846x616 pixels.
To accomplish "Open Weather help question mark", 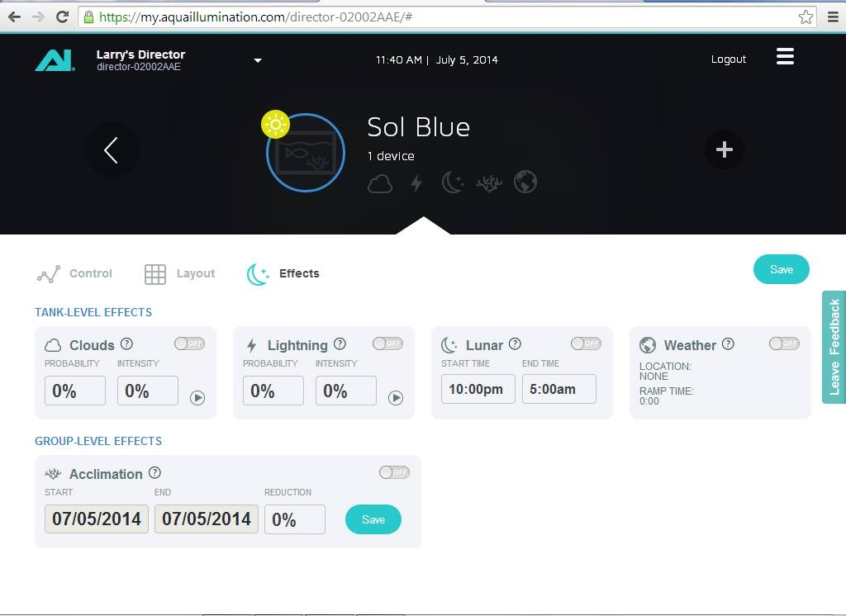I will (x=728, y=344).
